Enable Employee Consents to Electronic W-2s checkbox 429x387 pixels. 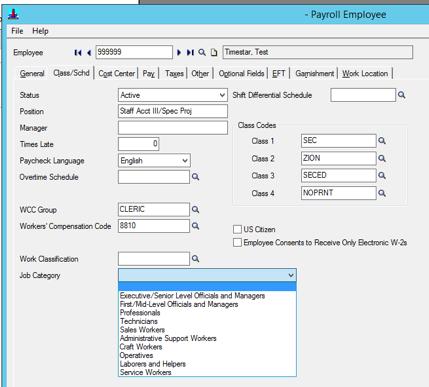coord(237,242)
